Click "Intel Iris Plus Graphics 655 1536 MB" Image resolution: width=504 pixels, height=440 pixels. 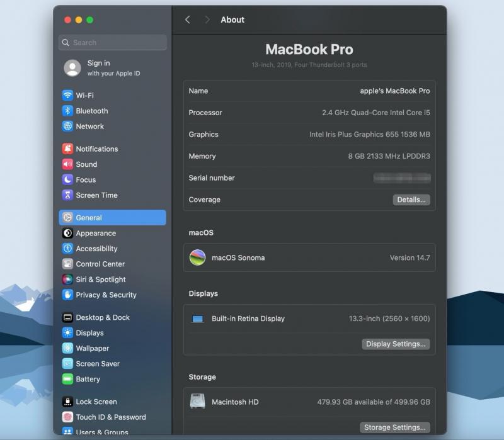tap(370, 134)
